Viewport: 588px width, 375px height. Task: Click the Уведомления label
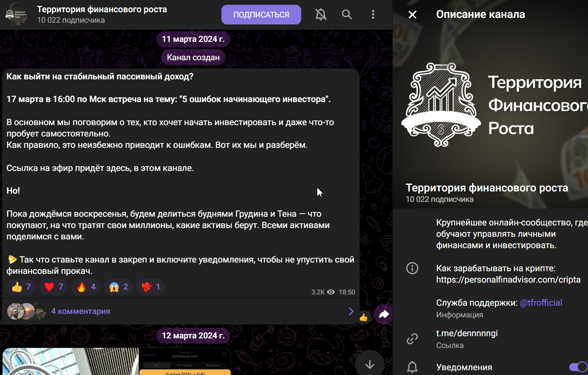tap(464, 367)
